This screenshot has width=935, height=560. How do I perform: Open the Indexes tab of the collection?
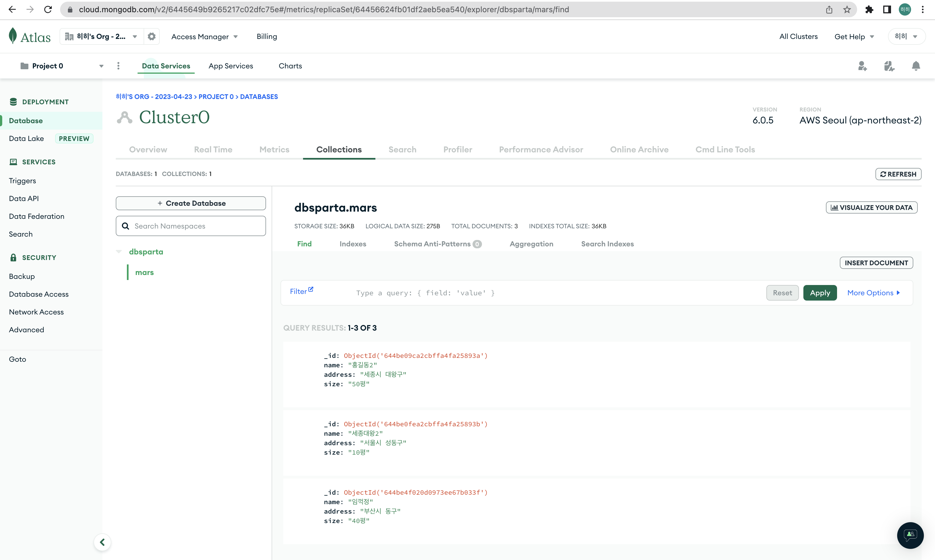coord(353,244)
